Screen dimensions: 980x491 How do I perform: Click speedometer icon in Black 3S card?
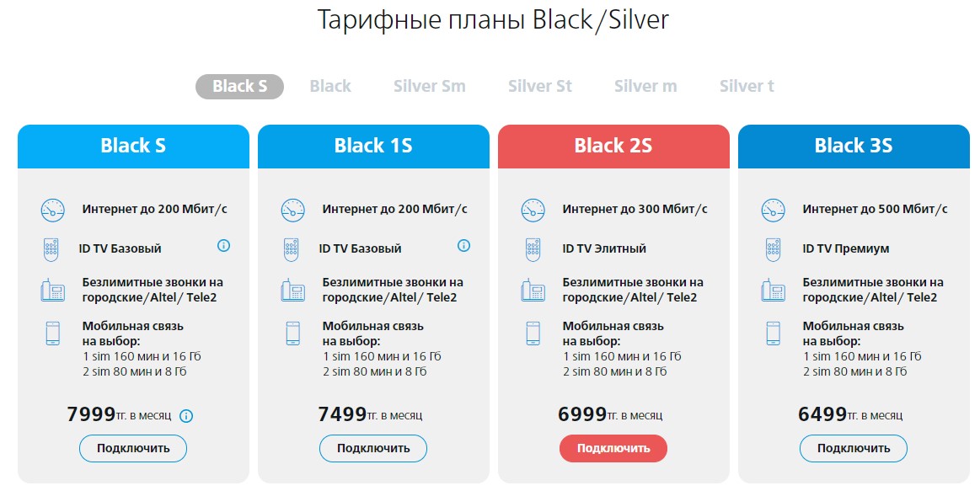(x=773, y=210)
